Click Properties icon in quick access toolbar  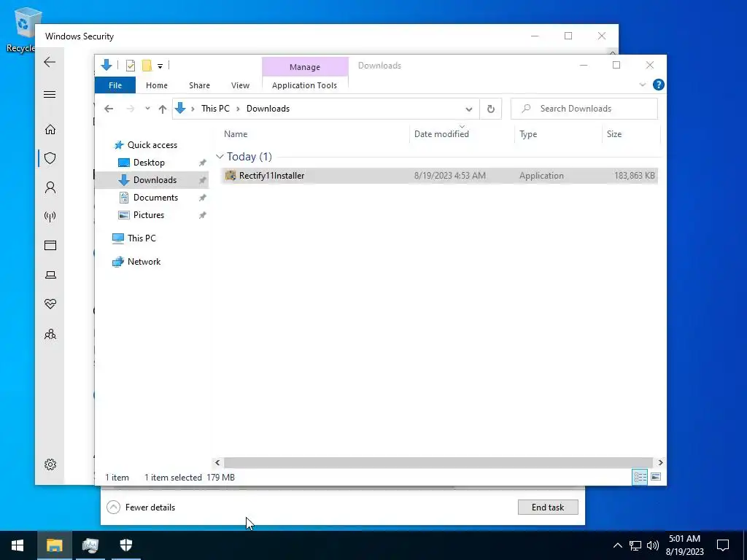tap(130, 66)
